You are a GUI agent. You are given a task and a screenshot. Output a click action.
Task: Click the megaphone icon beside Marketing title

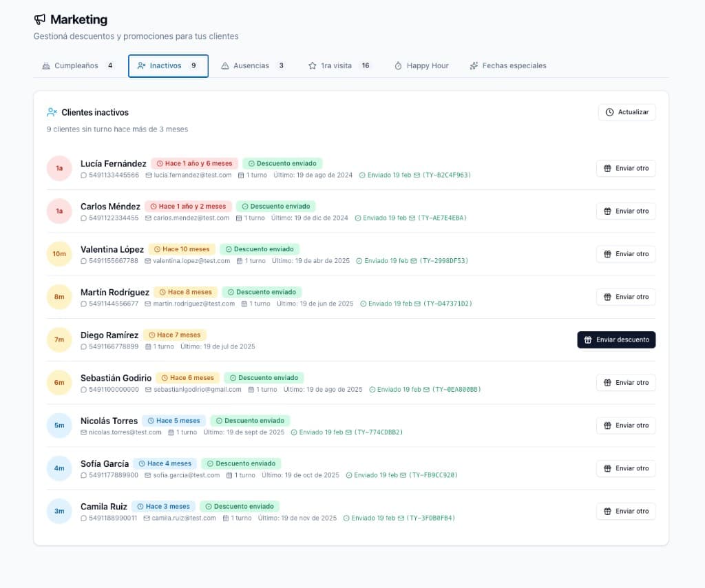40,19
